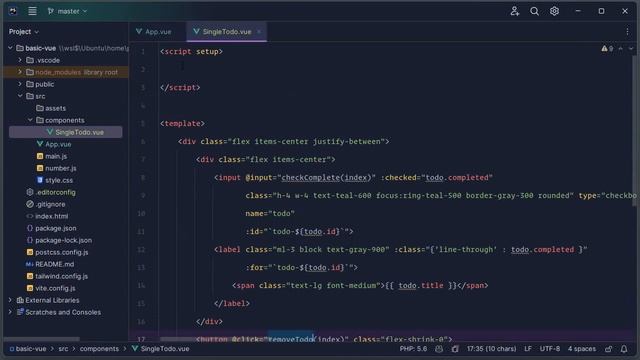Viewport: 640px width, 360px height.
Task: Close the SingleTodo.vue tab
Action: [x=259, y=31]
